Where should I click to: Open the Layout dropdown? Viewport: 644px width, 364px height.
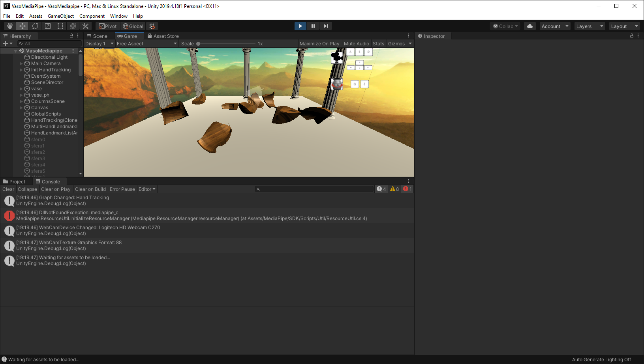coord(624,26)
